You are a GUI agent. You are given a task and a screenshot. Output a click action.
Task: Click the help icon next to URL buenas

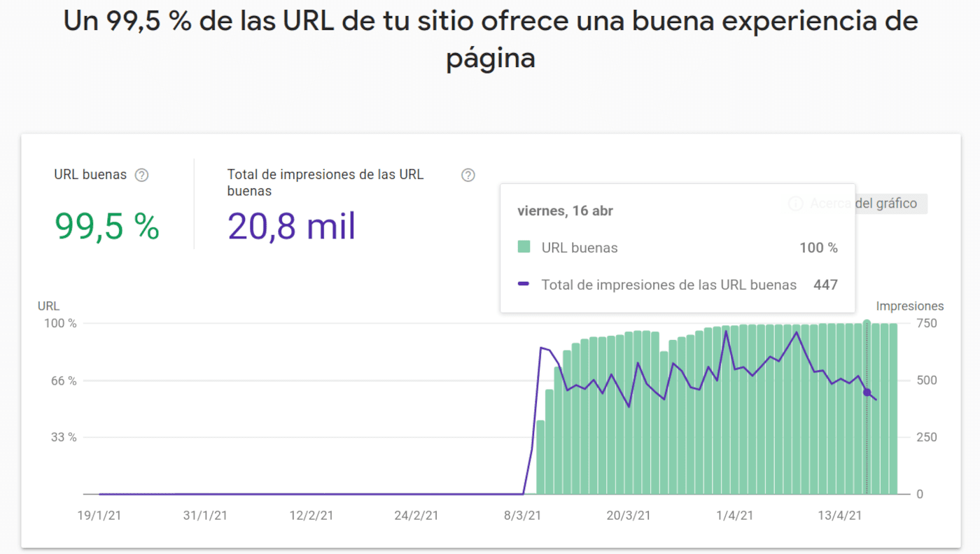coord(141,175)
